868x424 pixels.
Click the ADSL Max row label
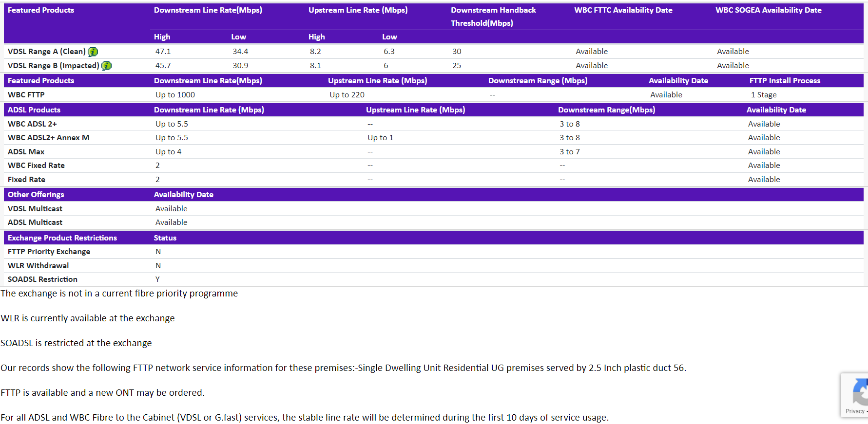click(26, 152)
